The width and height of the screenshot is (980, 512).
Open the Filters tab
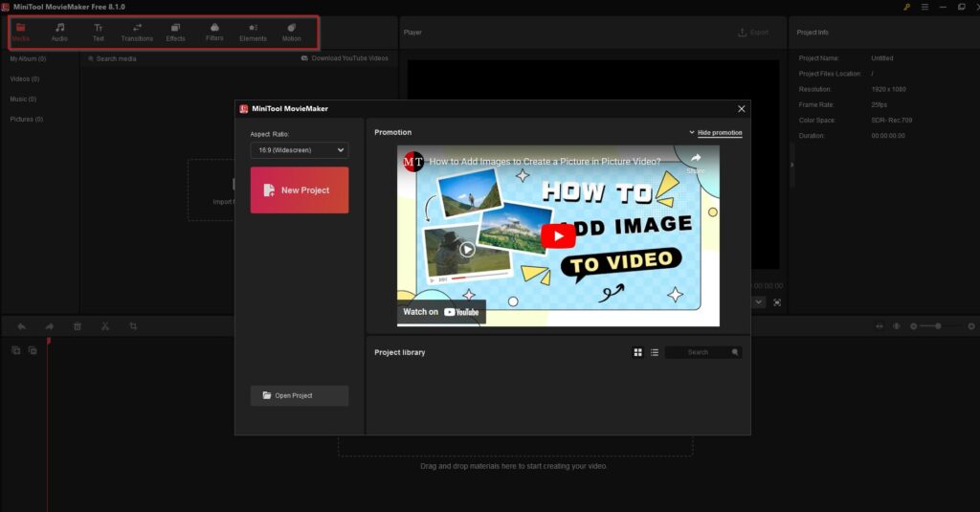(x=214, y=33)
